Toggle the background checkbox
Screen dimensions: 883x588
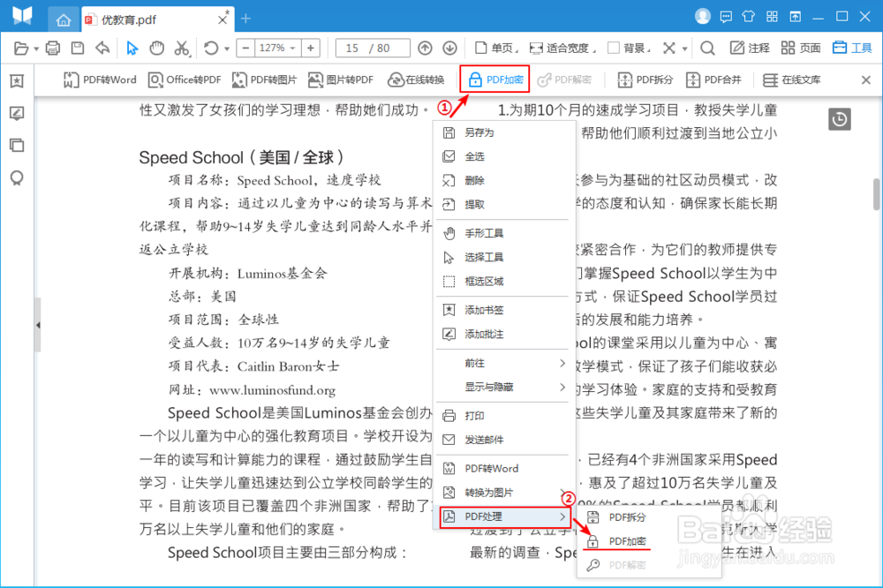click(x=614, y=48)
